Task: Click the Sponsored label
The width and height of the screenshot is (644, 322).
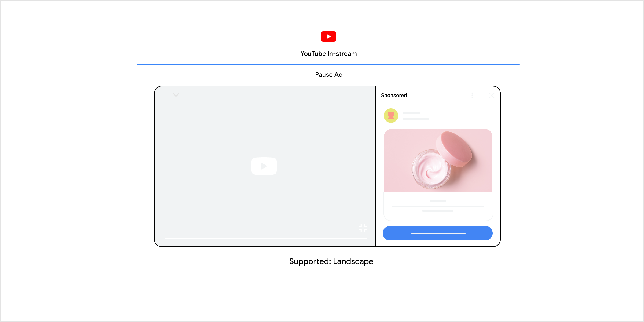Action: pyautogui.click(x=394, y=96)
